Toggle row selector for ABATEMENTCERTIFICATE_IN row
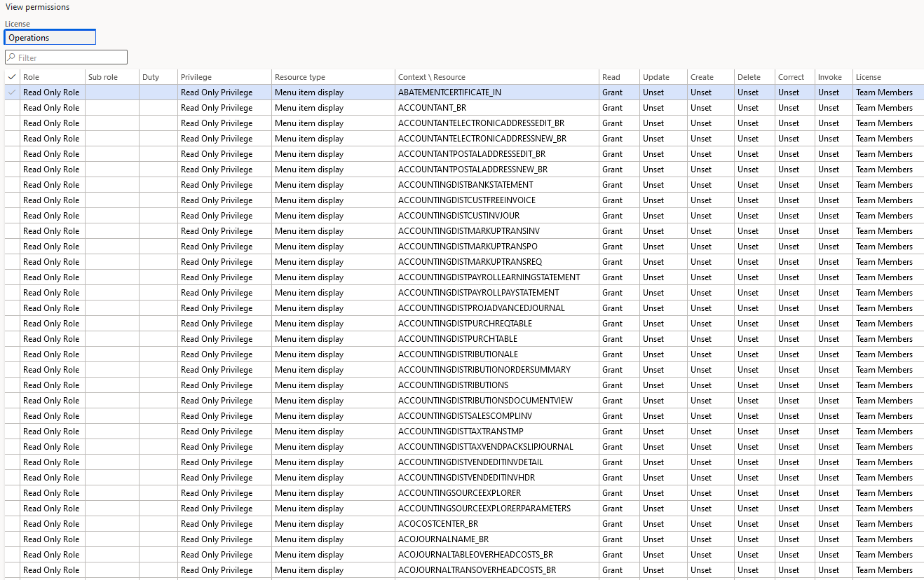The width and height of the screenshot is (924, 580). tap(12, 92)
